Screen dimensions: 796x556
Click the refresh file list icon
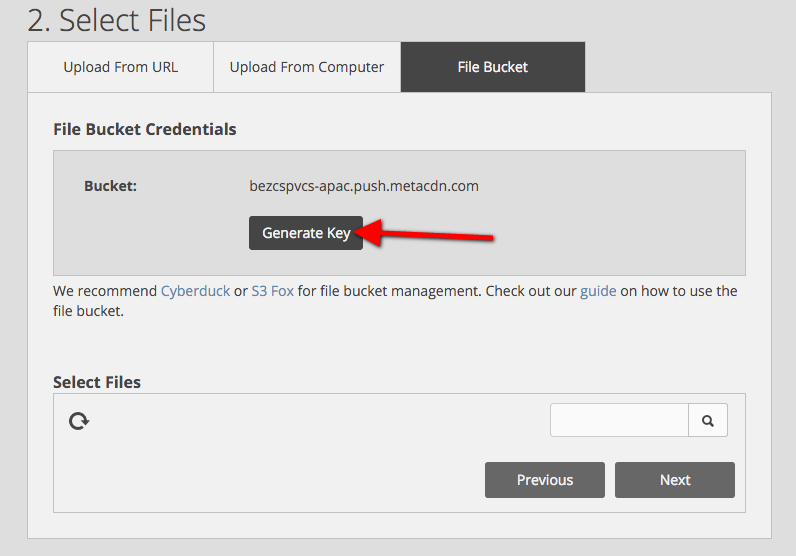coord(79,421)
